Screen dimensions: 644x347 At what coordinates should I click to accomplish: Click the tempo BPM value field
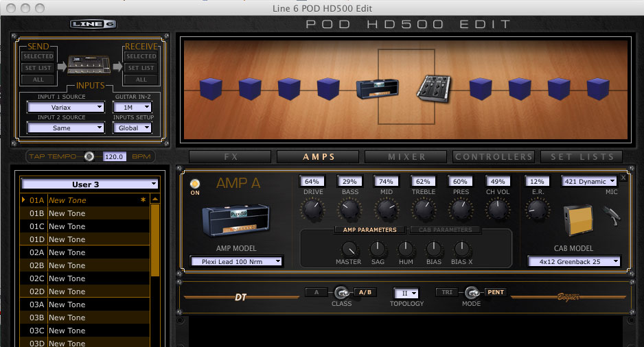(114, 156)
